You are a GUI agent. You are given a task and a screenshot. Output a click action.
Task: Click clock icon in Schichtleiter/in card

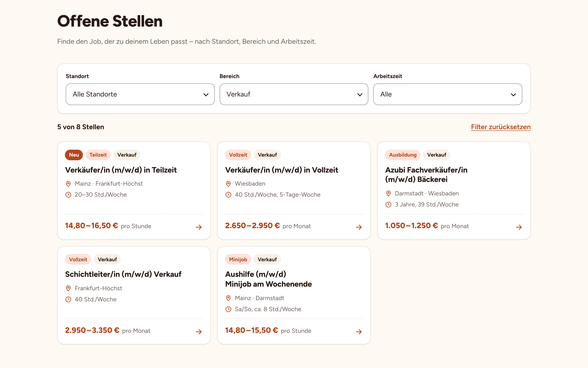(68, 299)
